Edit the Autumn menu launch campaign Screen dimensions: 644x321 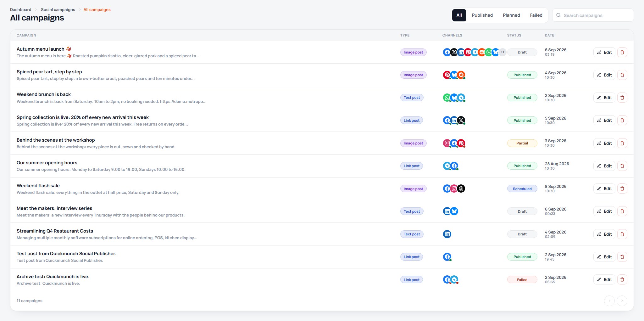pos(604,52)
